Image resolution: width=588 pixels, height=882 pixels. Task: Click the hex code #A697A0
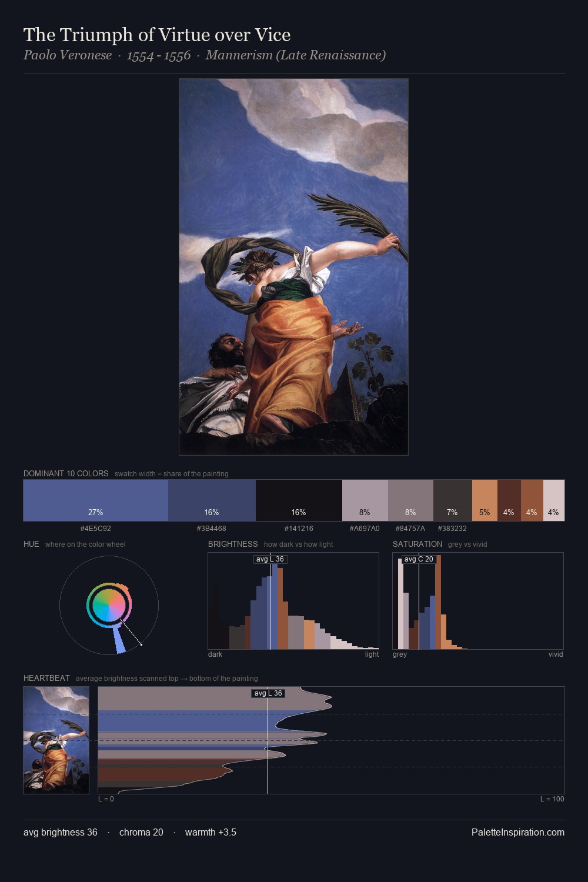pos(365,529)
